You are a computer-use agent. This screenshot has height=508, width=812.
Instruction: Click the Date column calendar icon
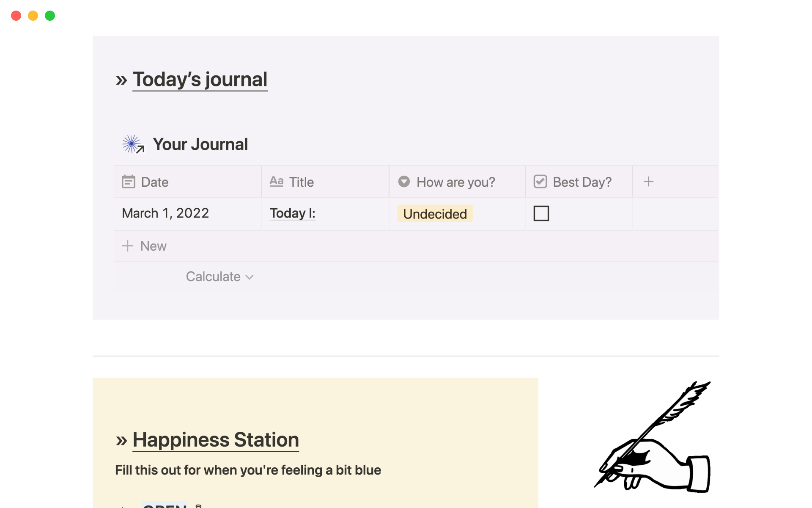point(128,182)
